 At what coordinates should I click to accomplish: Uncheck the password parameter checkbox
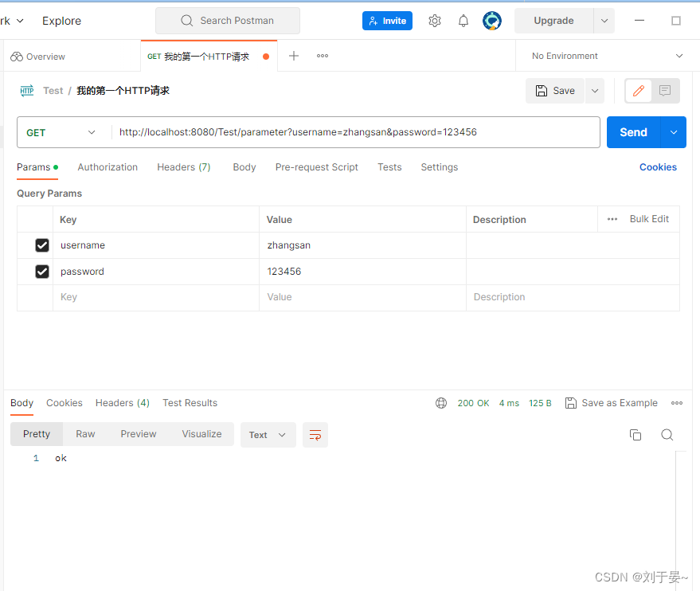[x=42, y=272]
